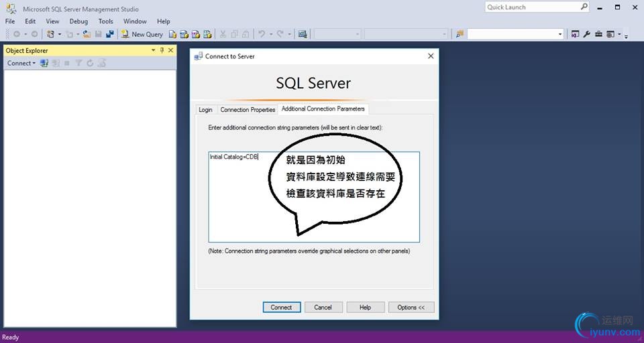644x343 pixels.
Task: Click the Database Engine Query icon
Action: pos(173,34)
